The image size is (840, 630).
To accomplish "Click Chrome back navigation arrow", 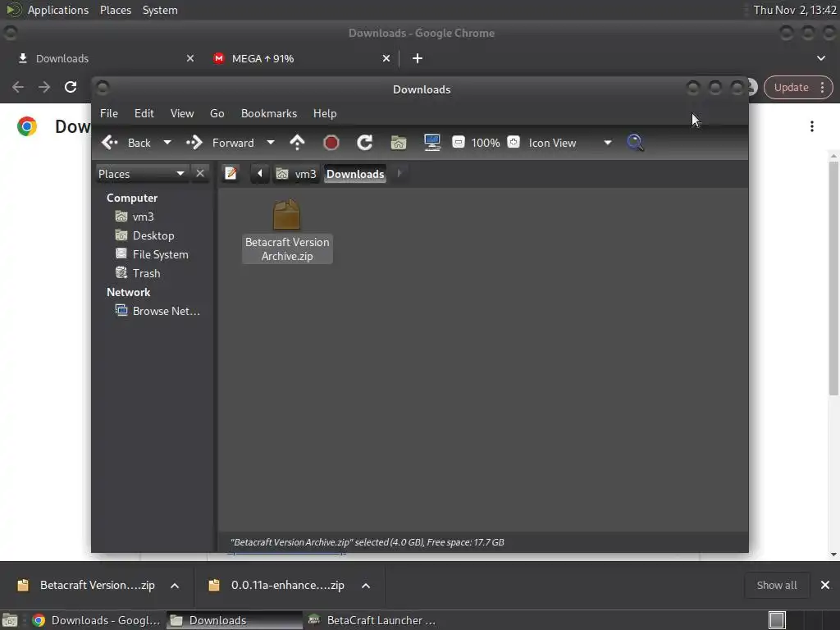I will pyautogui.click(x=18, y=87).
